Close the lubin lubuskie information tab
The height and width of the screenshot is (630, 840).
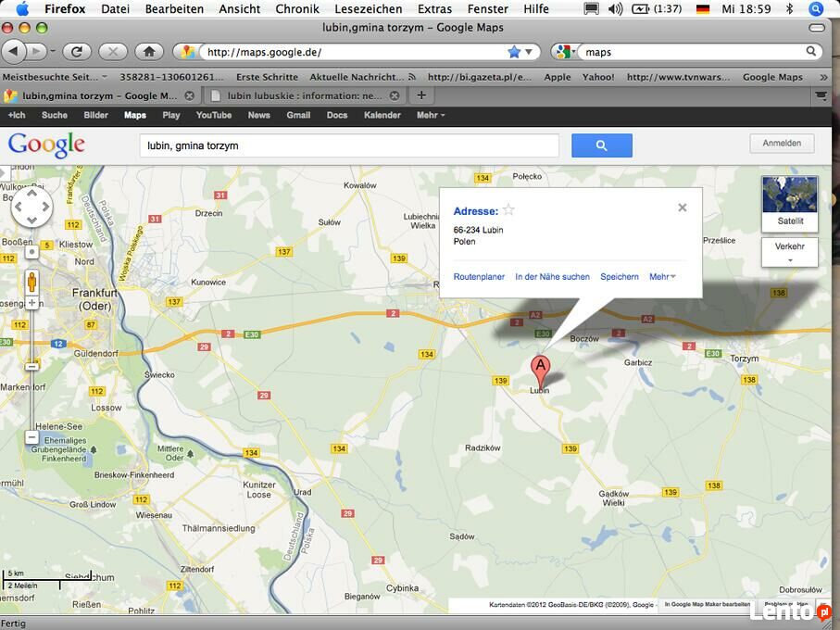click(x=395, y=96)
